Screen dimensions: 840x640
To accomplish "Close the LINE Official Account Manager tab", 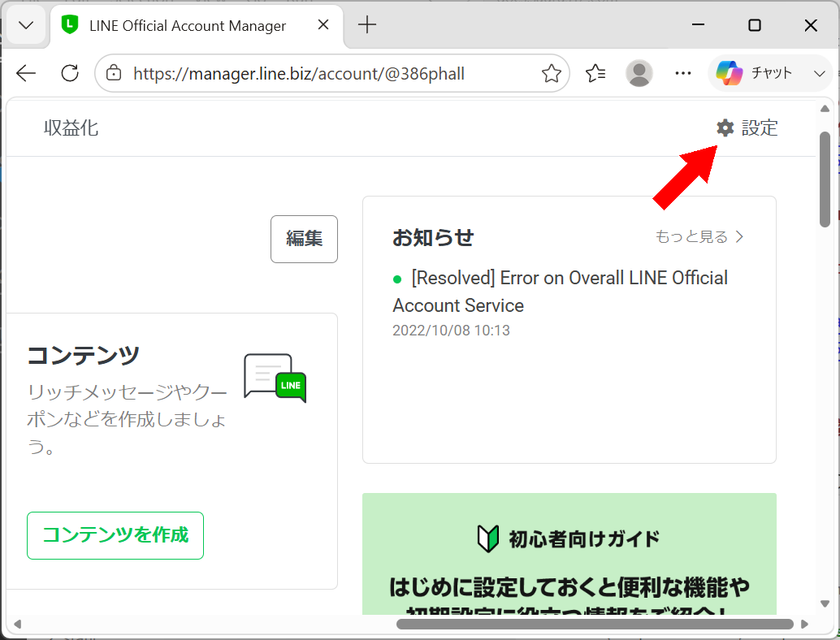I will pyautogui.click(x=323, y=24).
